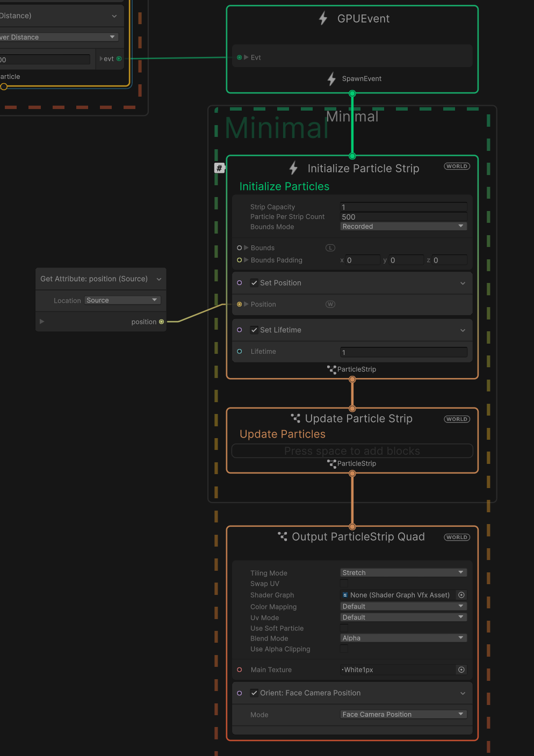The height and width of the screenshot is (756, 534).
Task: Open the Over Distance dropdown
Action: pos(59,37)
